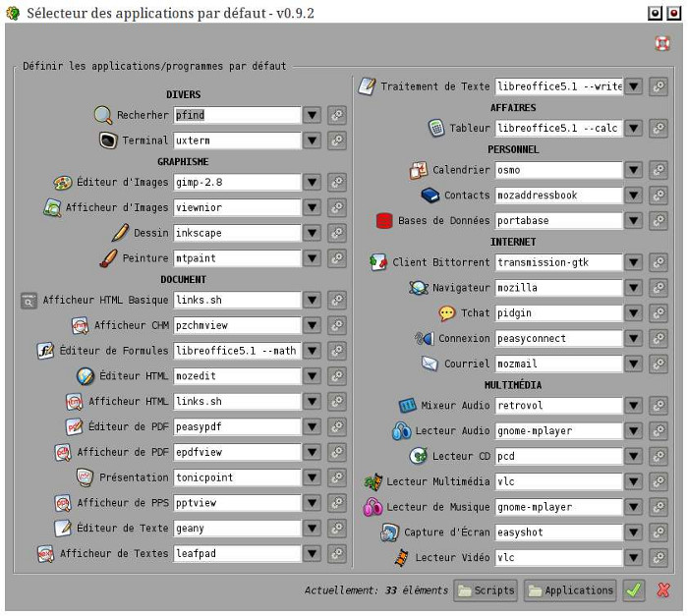Click the gear icon next to Tchat
Image resolution: width=688 pixels, height=616 pixels.
pos(659,313)
